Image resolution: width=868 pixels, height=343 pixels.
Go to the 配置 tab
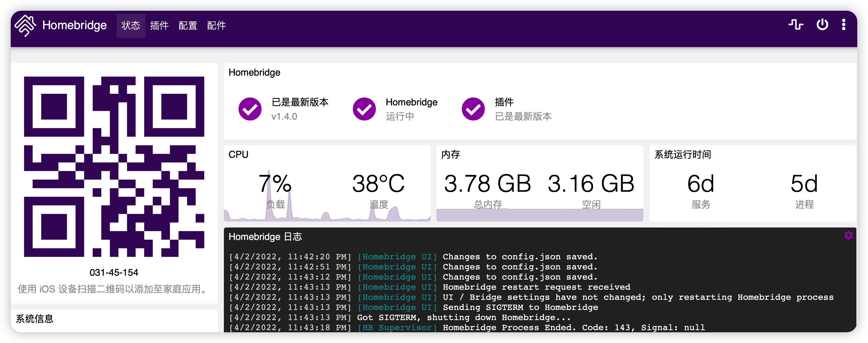[188, 26]
